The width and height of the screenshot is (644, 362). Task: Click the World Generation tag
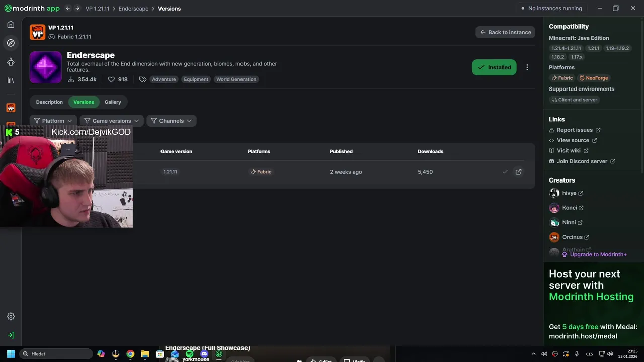click(236, 79)
